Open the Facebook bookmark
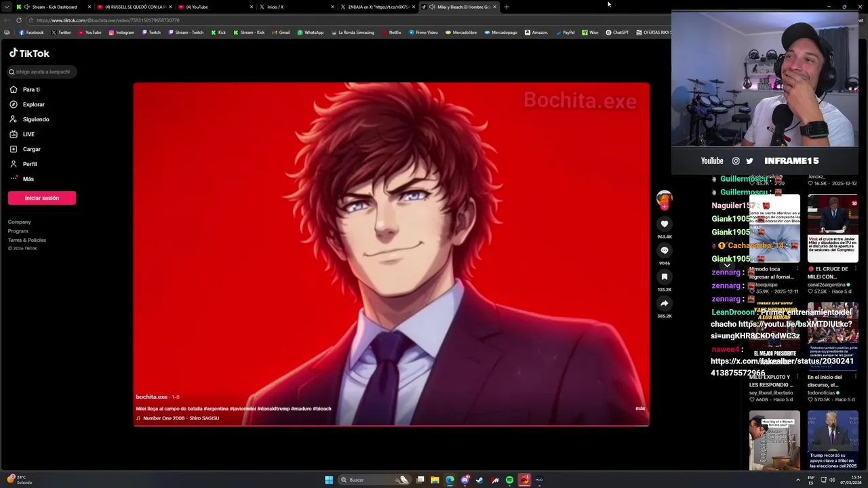This screenshot has height=488, width=868. click(x=31, y=33)
